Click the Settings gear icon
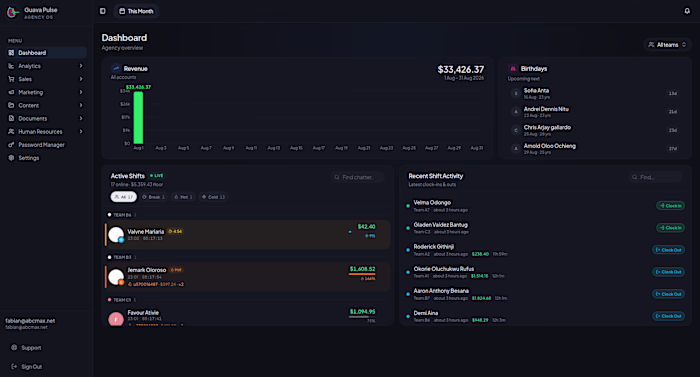This screenshot has height=377, width=700. coord(11,158)
